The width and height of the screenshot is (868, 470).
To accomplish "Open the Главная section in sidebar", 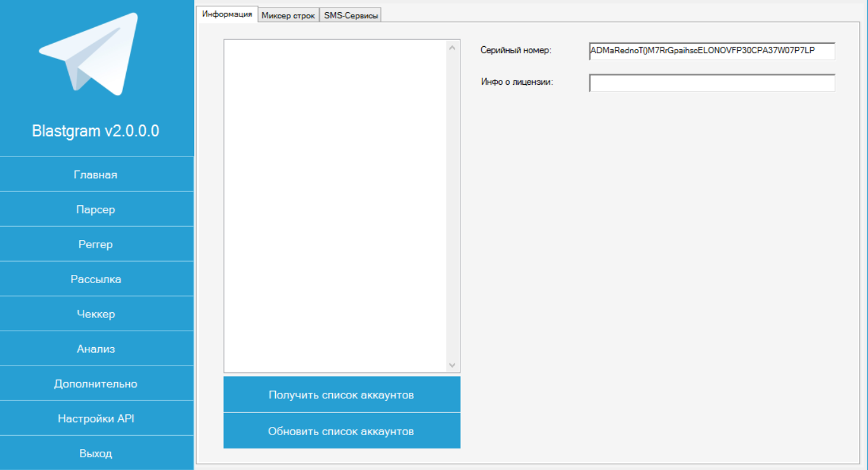I will click(96, 175).
